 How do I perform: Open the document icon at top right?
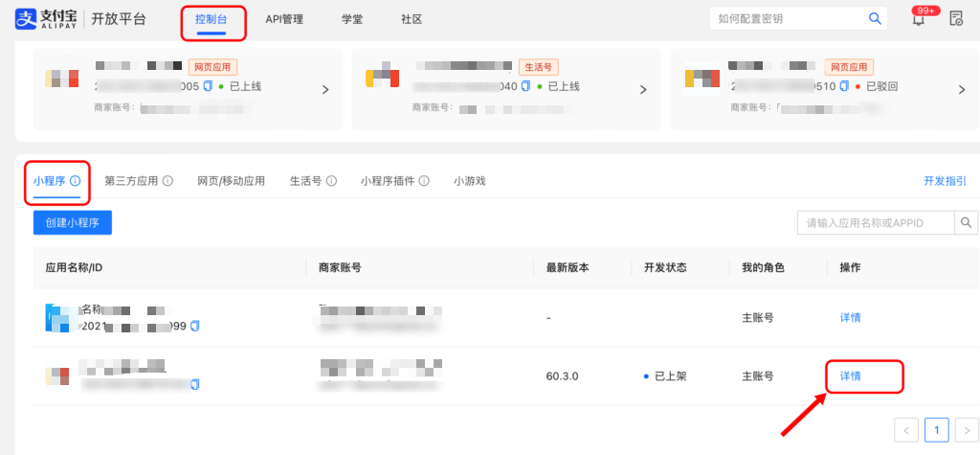click(x=956, y=19)
